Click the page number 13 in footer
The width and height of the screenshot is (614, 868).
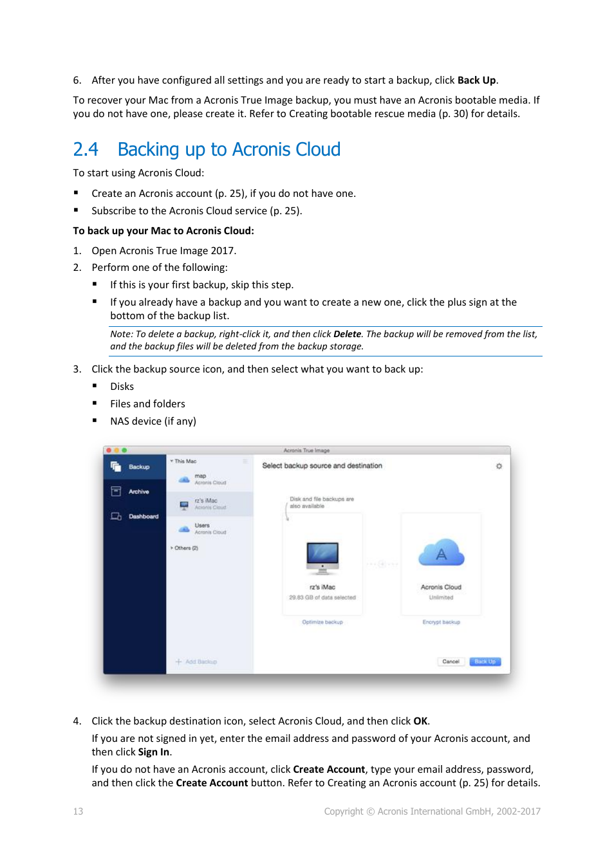(78, 811)
